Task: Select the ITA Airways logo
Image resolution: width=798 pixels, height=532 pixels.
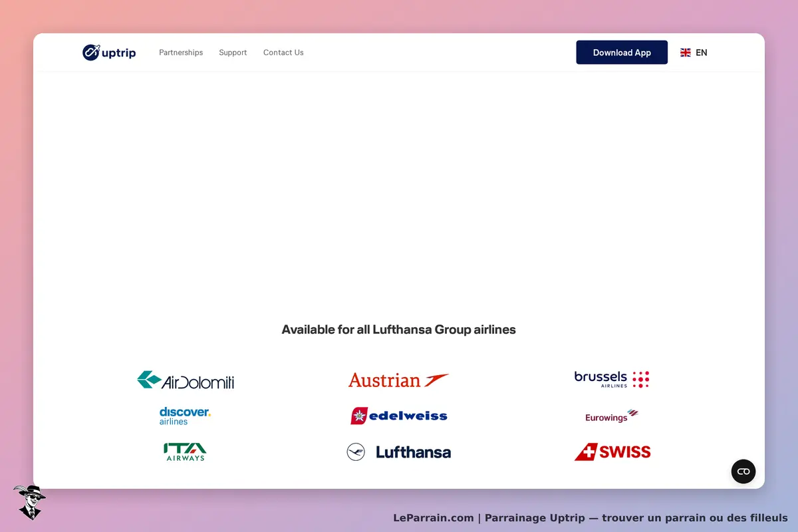Action: 185,452
